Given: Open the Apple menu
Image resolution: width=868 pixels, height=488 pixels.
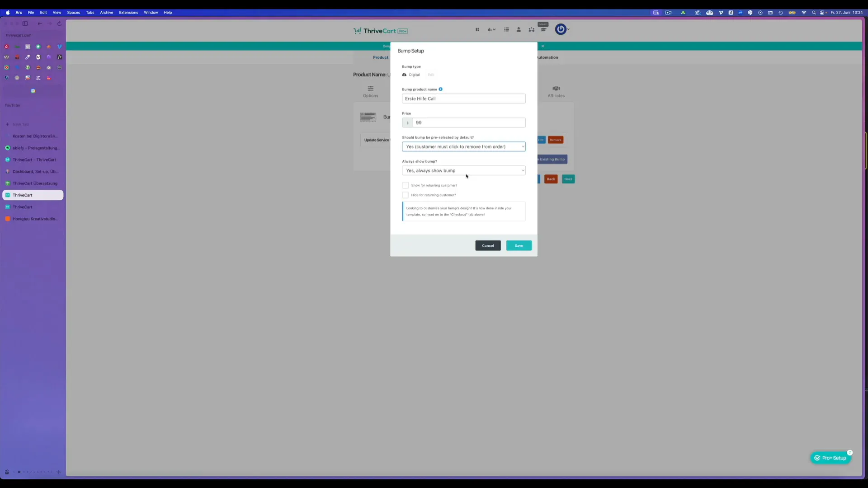Looking at the screenshot, I should coord(8,13).
